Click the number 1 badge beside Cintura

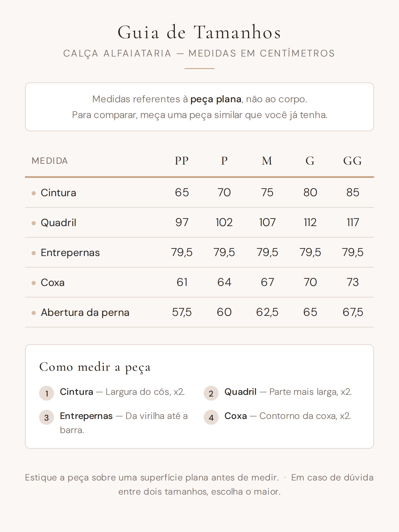point(47,393)
